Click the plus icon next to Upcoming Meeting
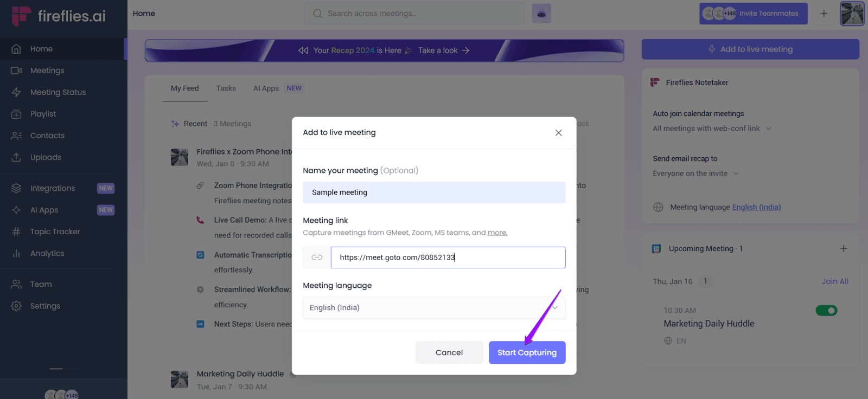This screenshot has width=868, height=399. tap(843, 248)
